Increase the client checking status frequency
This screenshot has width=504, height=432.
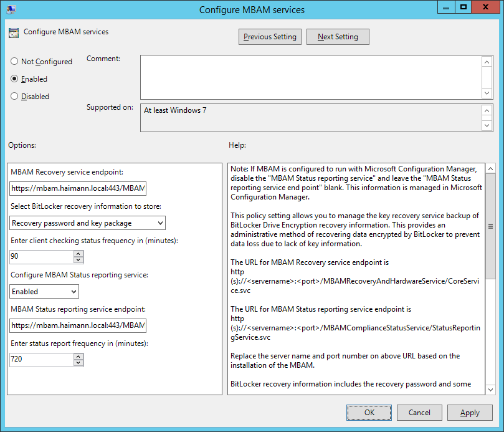tap(78, 254)
